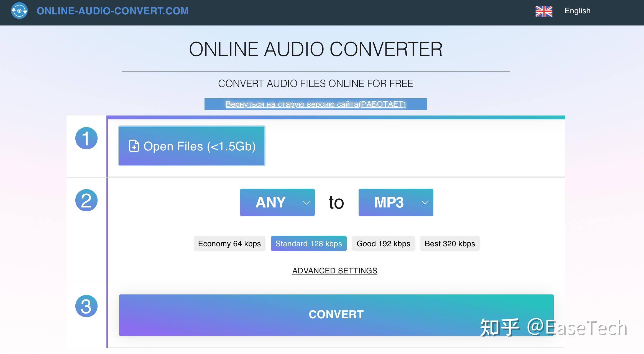
Task: Select Best 320 kbps quality
Action: (x=450, y=243)
